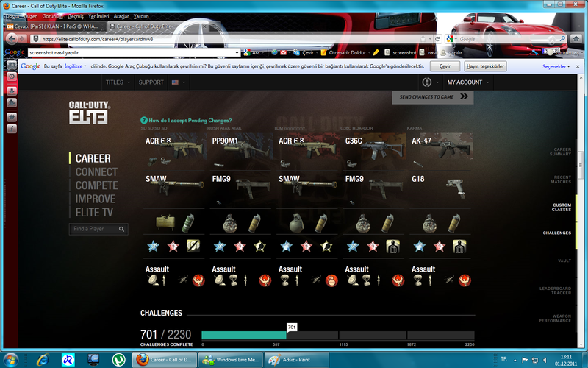Open uTorrent from the taskbar
This screenshot has width=588, height=368.
pyautogui.click(x=118, y=359)
